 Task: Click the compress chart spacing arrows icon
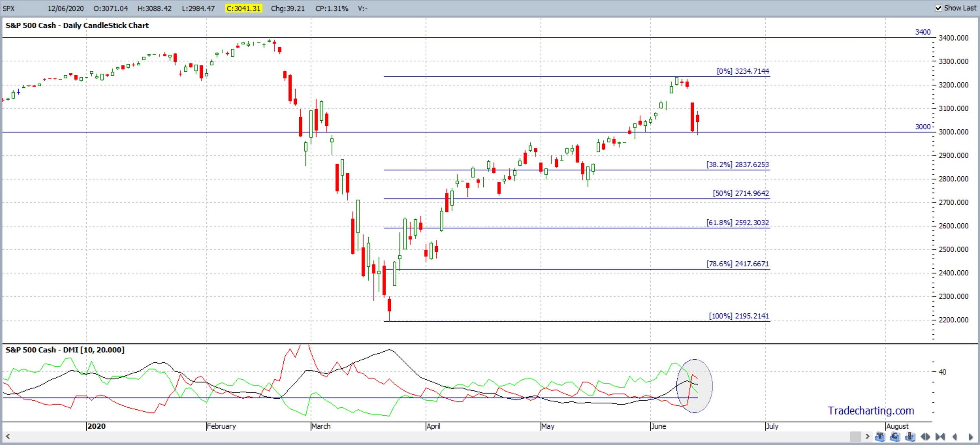click(x=940, y=436)
